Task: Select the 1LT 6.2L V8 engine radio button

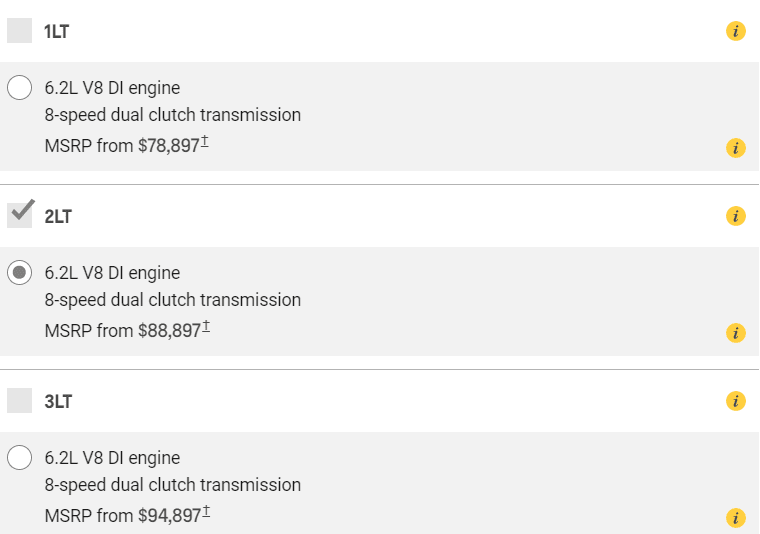Action: [x=20, y=88]
